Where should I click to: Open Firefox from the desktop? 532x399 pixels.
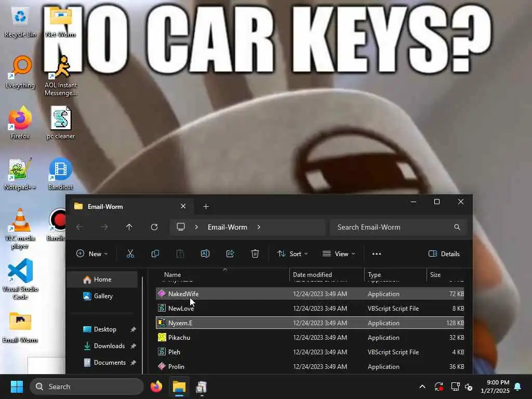(20, 123)
